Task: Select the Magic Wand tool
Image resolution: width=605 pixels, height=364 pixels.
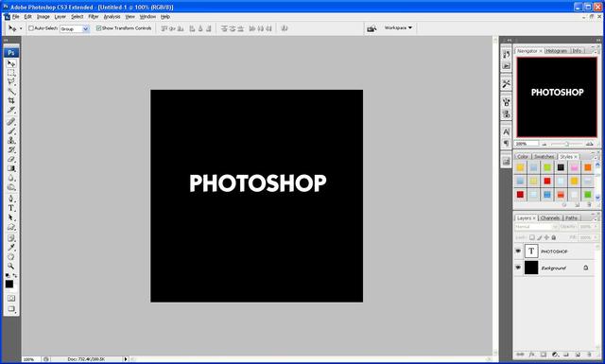Action: tap(11, 92)
